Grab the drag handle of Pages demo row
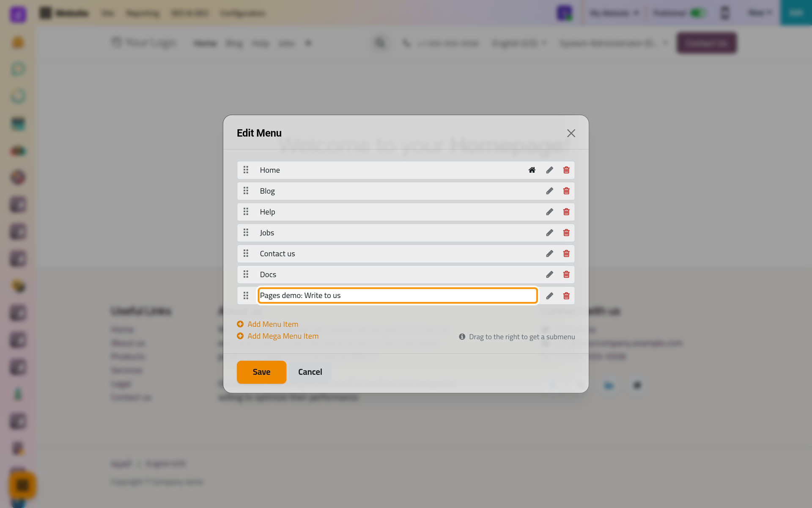The width and height of the screenshot is (812, 508). 246,295
